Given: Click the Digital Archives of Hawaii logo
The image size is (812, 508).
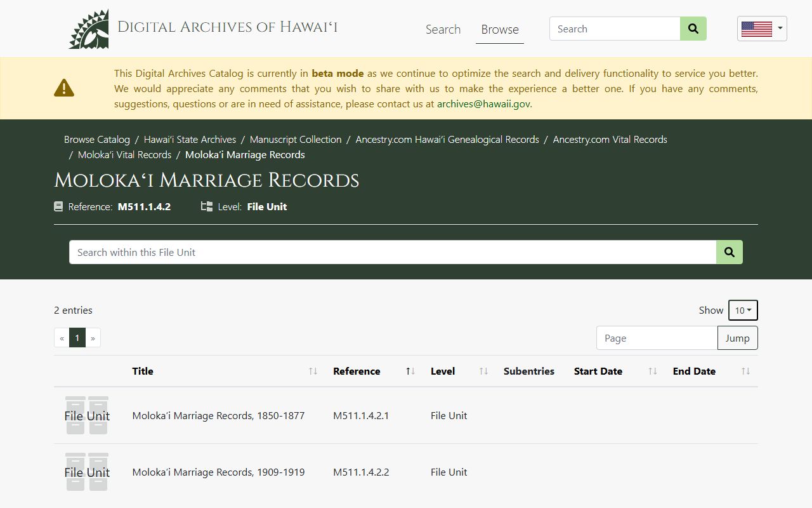Looking at the screenshot, I should (89, 29).
